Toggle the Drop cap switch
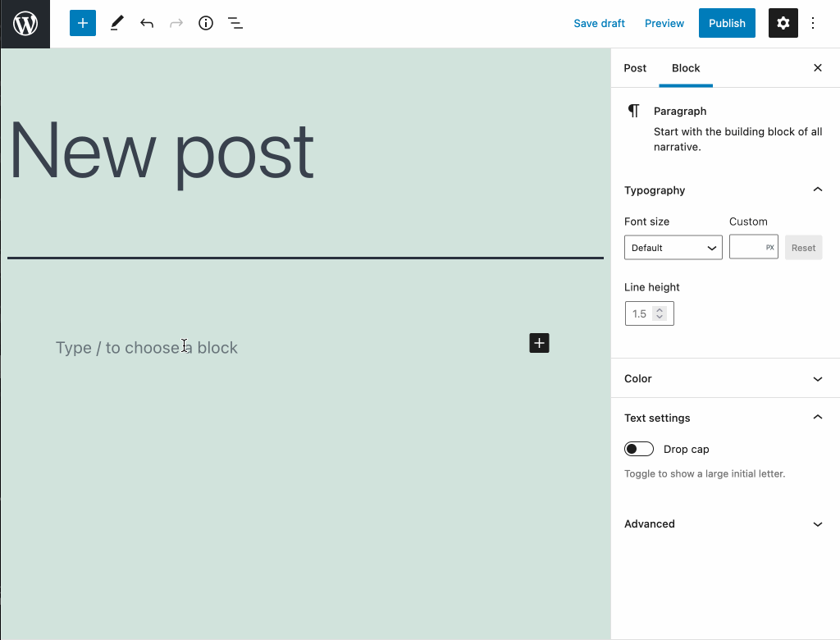The image size is (840, 640). [638, 449]
